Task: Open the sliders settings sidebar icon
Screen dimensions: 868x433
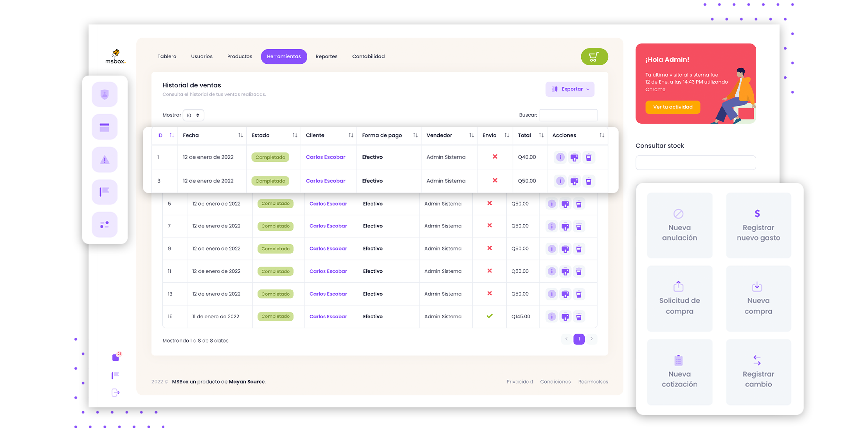Action: tap(104, 225)
